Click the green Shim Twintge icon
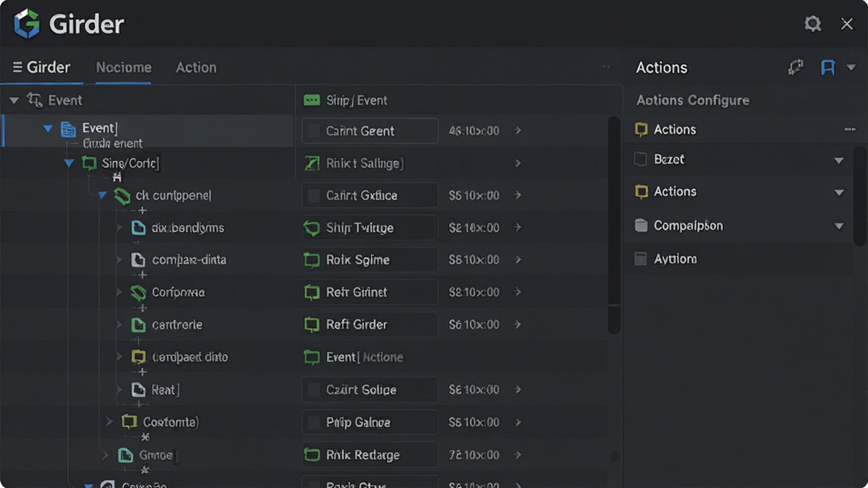Screen dimensions: 868x488 312,228
